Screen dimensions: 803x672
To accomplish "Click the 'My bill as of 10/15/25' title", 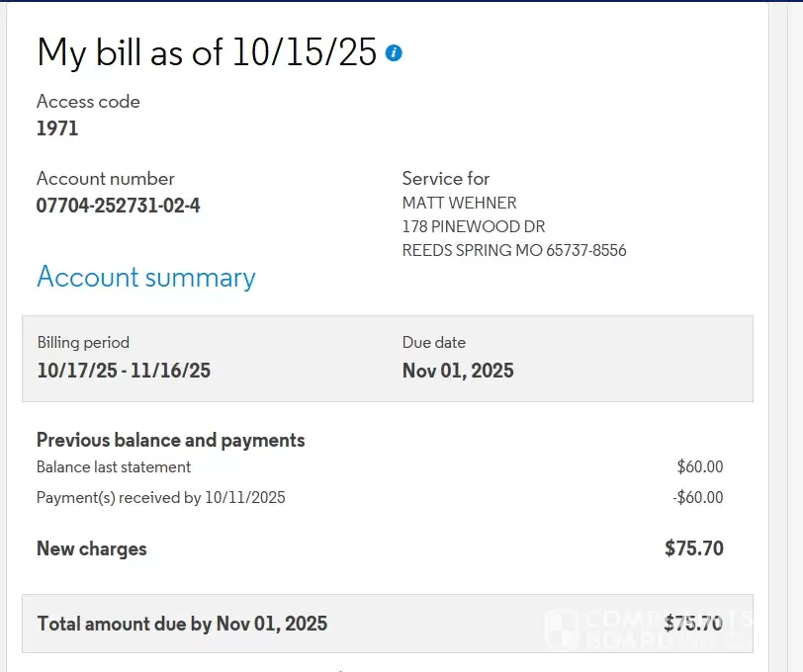I will 206,52.
